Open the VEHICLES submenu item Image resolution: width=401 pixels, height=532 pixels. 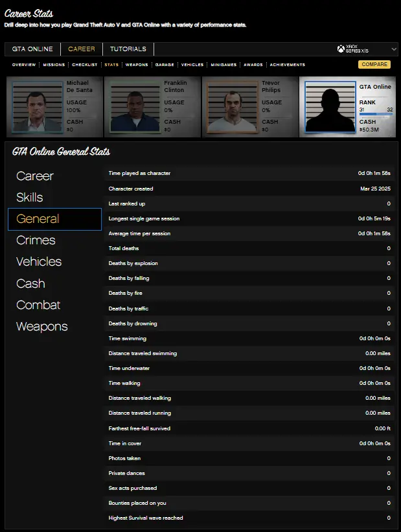click(192, 64)
